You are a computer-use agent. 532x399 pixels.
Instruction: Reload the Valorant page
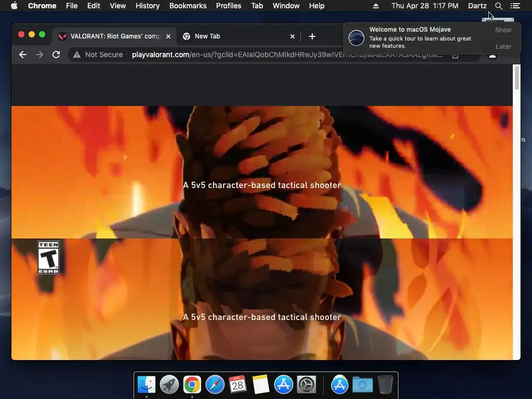tap(56, 55)
